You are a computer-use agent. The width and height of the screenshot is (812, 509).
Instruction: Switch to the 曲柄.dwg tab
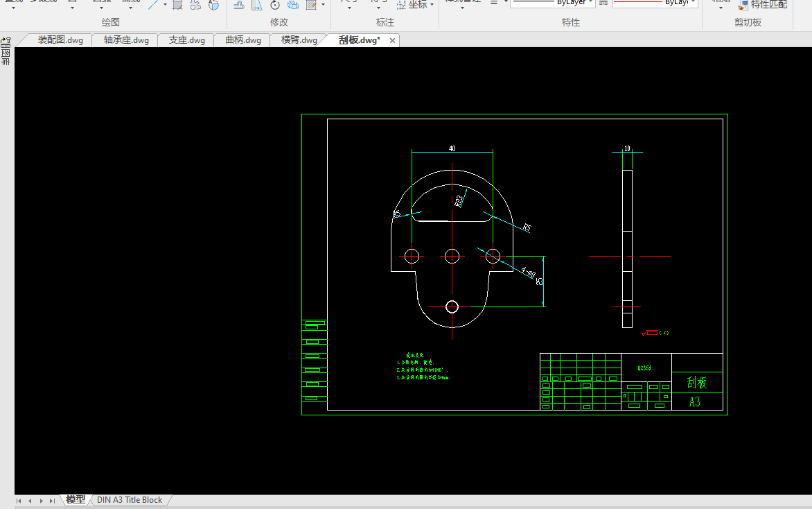click(243, 40)
